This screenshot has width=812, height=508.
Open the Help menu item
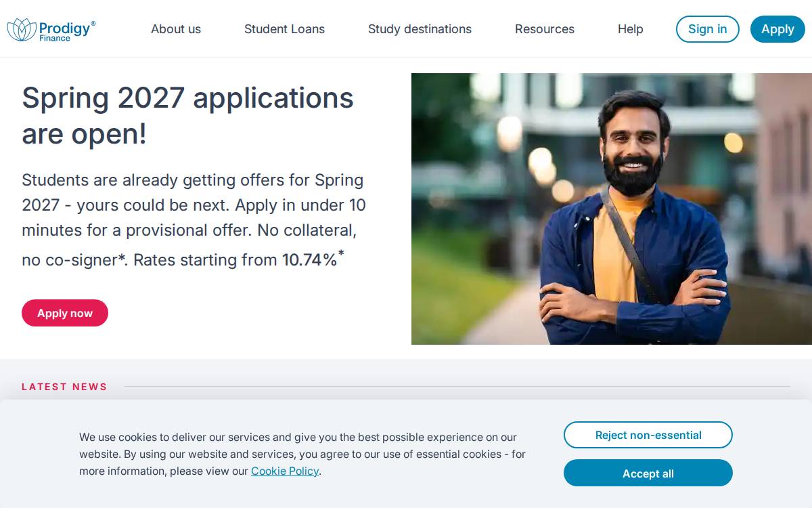(631, 29)
